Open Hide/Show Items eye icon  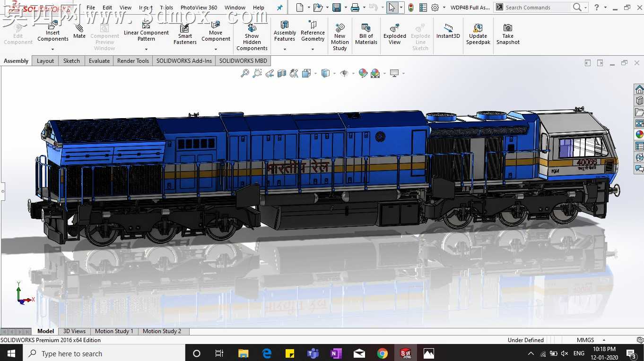tap(344, 73)
